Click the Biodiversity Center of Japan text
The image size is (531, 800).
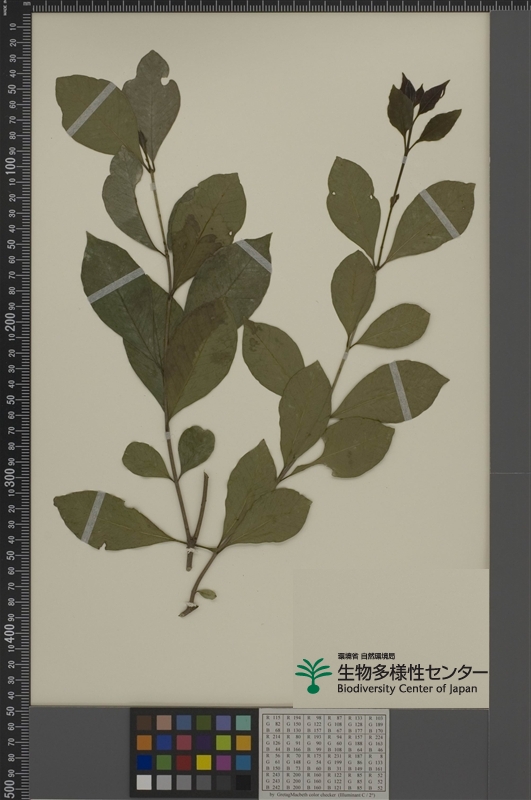tap(407, 688)
